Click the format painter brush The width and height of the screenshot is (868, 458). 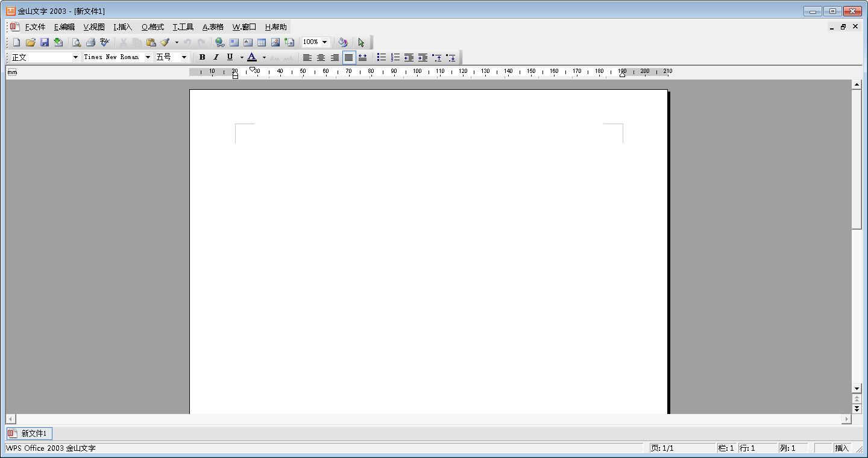[165, 42]
